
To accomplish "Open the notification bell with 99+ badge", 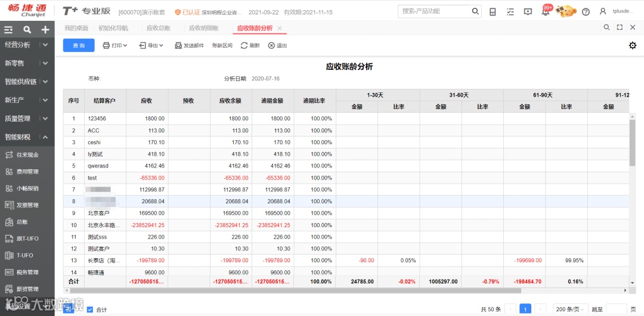I will pos(546,11).
